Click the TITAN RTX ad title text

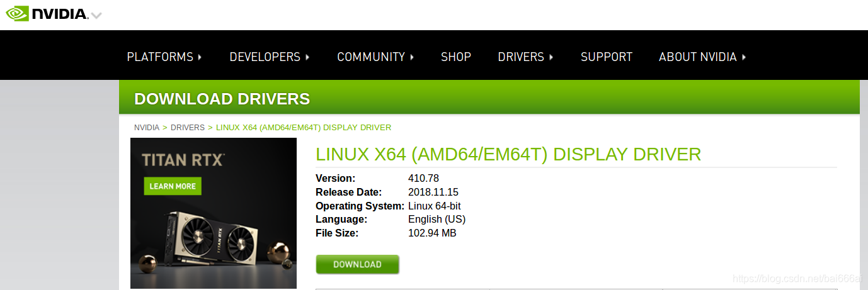(183, 160)
